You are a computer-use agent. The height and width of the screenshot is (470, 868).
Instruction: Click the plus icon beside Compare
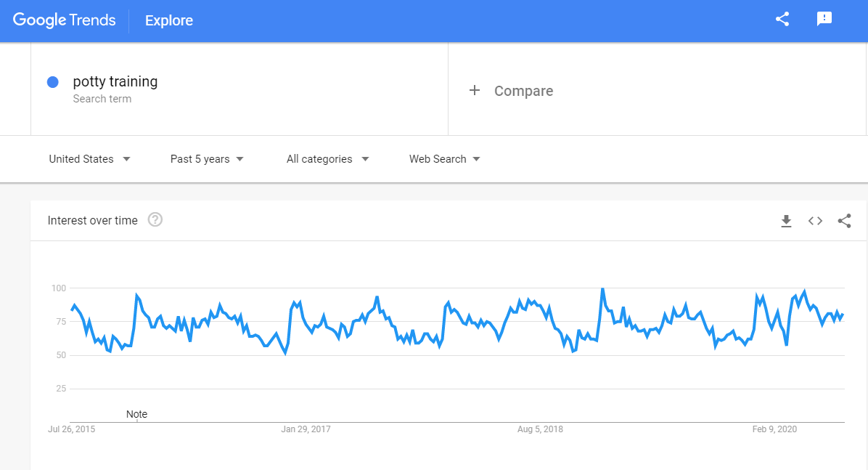[475, 90]
